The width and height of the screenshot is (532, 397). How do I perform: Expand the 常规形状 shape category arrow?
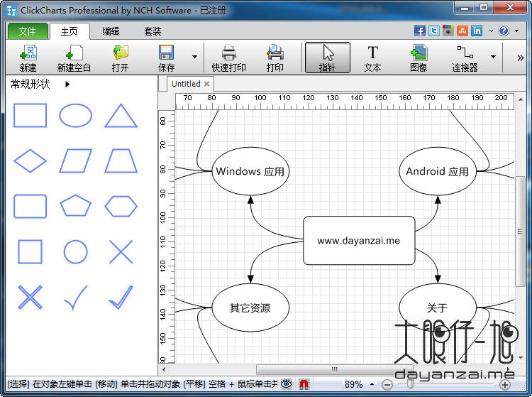(x=67, y=85)
